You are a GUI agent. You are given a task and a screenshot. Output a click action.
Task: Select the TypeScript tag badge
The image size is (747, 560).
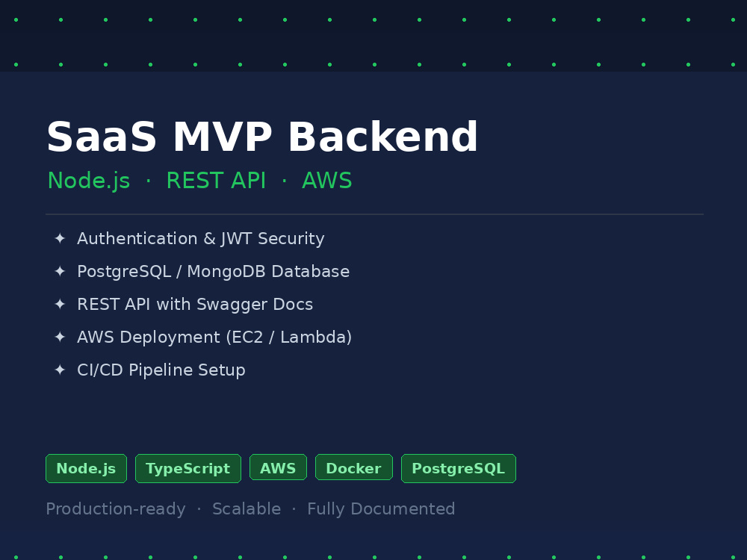pyautogui.click(x=188, y=469)
